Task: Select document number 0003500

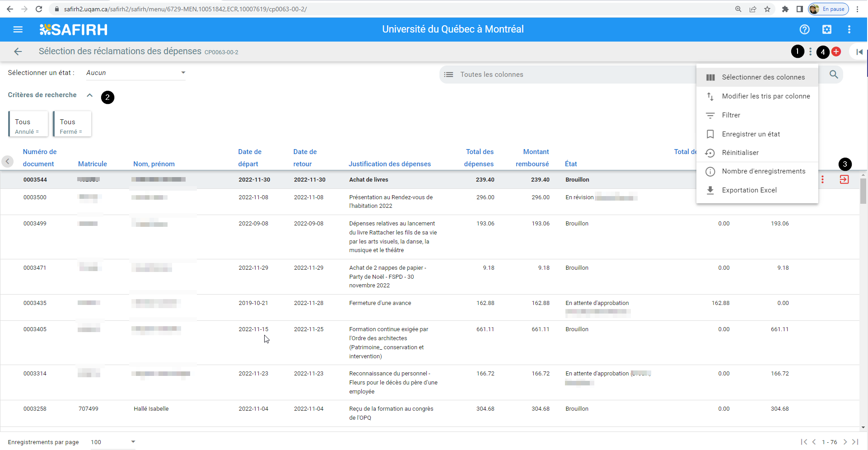Action: (35, 197)
